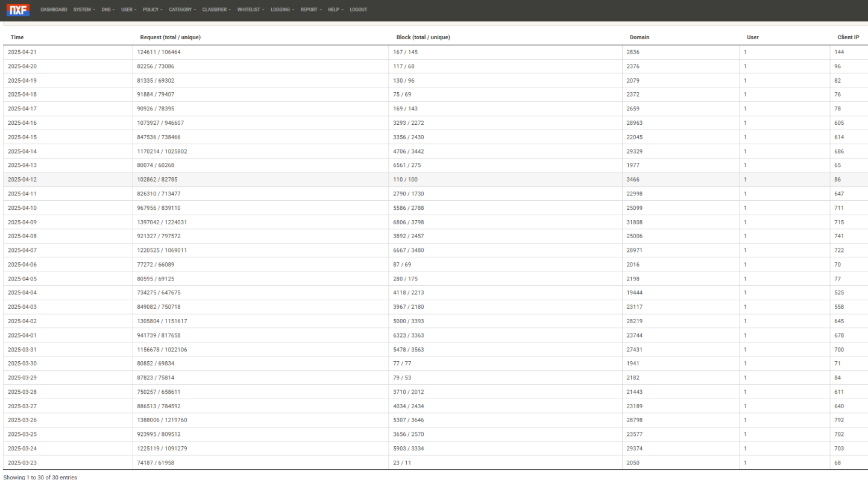
Task: Open the WHITELIST dropdown
Action: click(250, 9)
